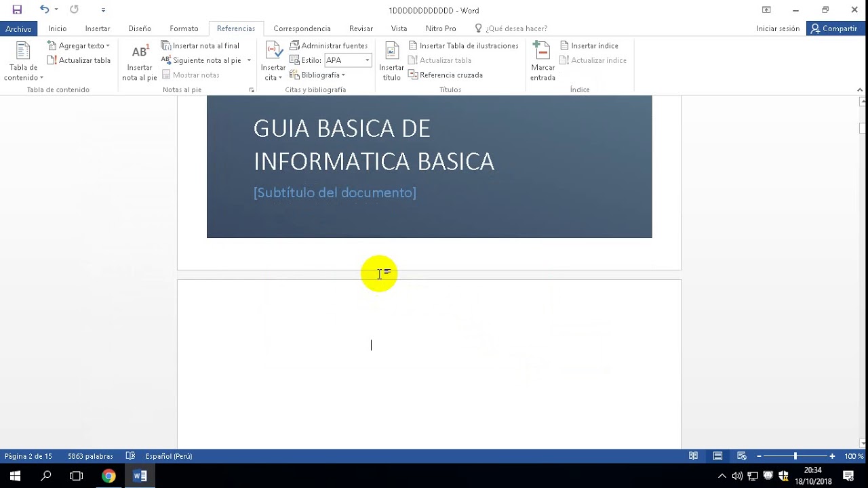
Task: Open the Task View taskbar icon
Action: tap(77, 476)
